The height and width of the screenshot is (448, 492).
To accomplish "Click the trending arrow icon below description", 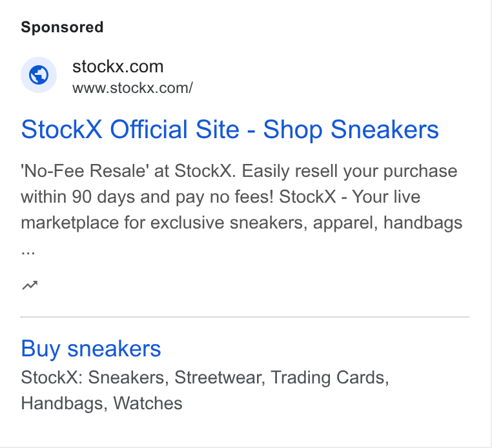I will (30, 285).
